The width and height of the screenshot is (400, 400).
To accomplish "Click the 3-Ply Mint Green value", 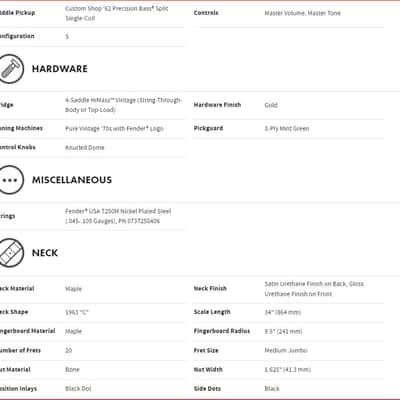I will click(287, 129).
